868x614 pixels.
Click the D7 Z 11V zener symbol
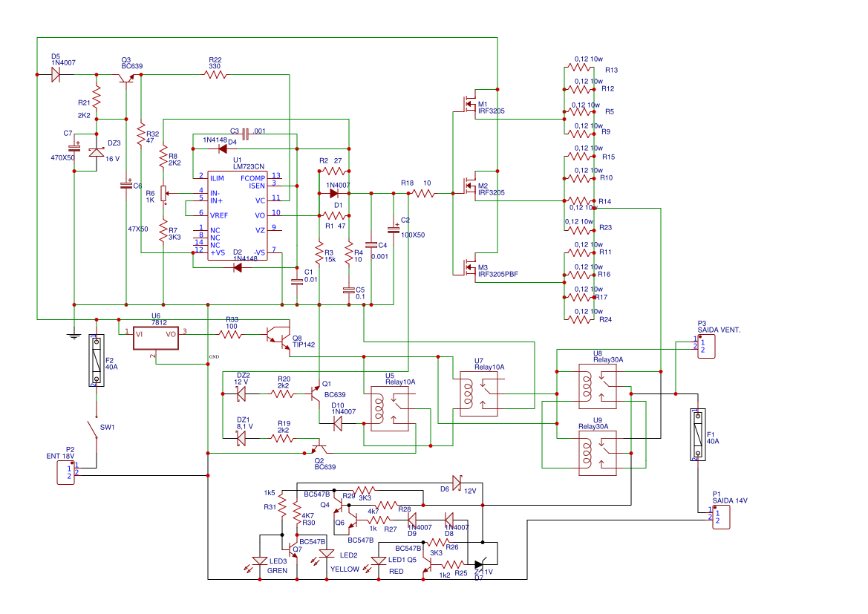(480, 565)
